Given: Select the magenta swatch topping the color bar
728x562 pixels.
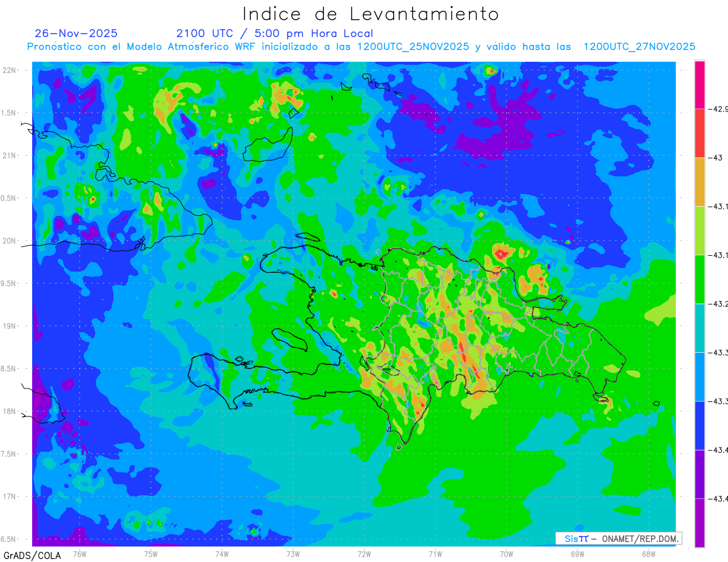Looking at the screenshot, I should pyautogui.click(x=699, y=85).
